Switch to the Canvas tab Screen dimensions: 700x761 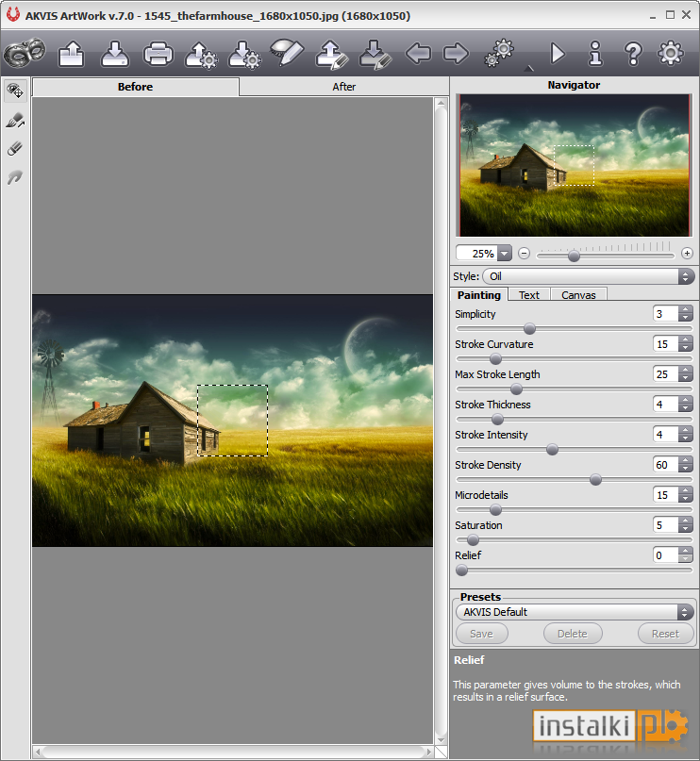click(x=578, y=295)
